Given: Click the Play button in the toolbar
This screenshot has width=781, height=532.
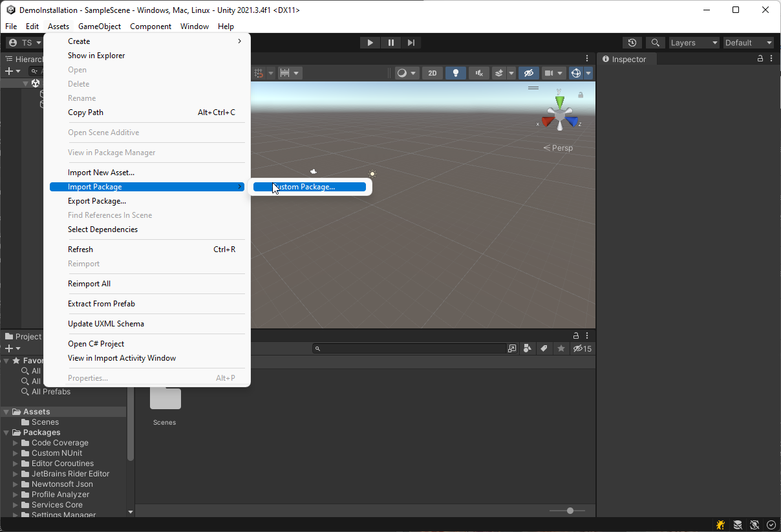Looking at the screenshot, I should (370, 43).
